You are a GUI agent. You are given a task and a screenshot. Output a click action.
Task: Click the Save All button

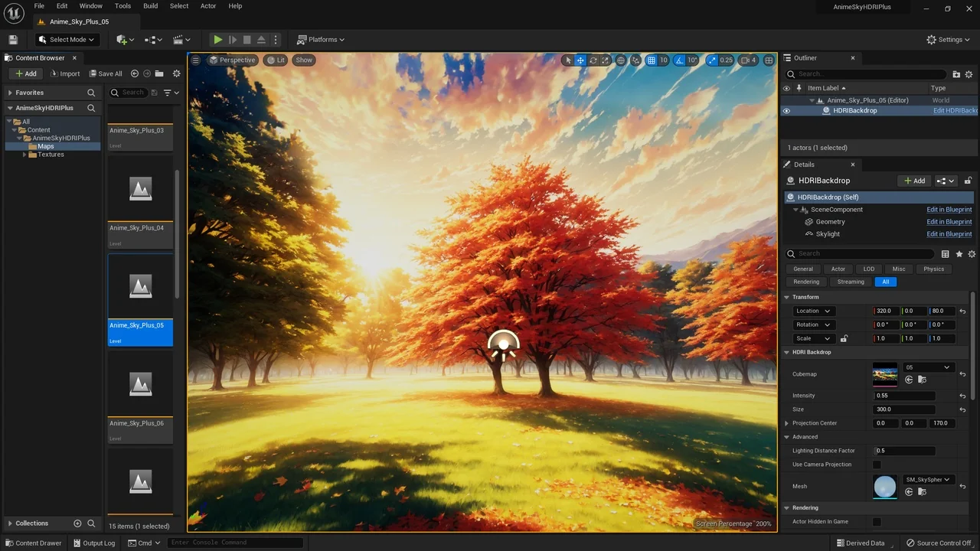coord(106,73)
